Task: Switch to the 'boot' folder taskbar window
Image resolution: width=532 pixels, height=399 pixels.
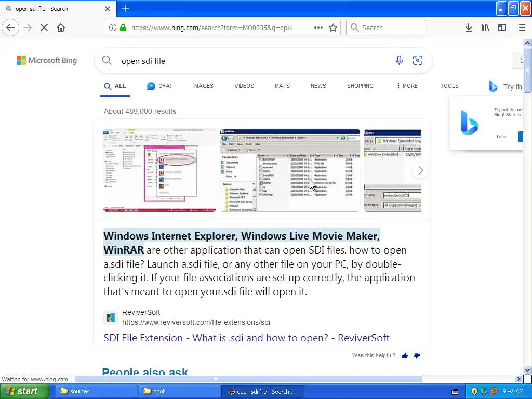Action: coord(179,391)
